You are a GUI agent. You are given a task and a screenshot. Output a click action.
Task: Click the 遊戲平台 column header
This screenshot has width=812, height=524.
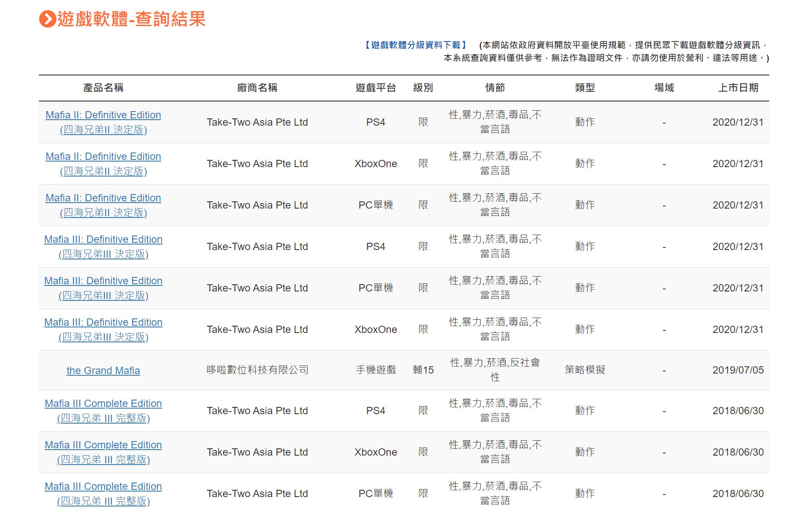(376, 88)
